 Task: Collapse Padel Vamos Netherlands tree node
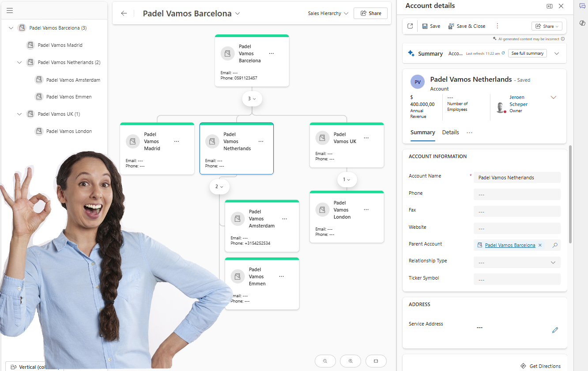click(19, 63)
